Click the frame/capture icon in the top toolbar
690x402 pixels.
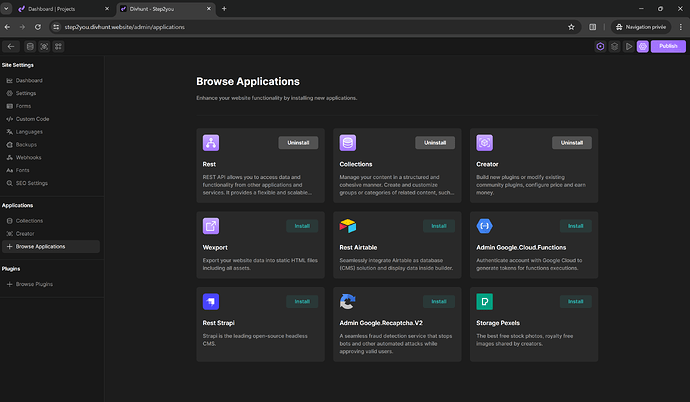click(x=44, y=46)
